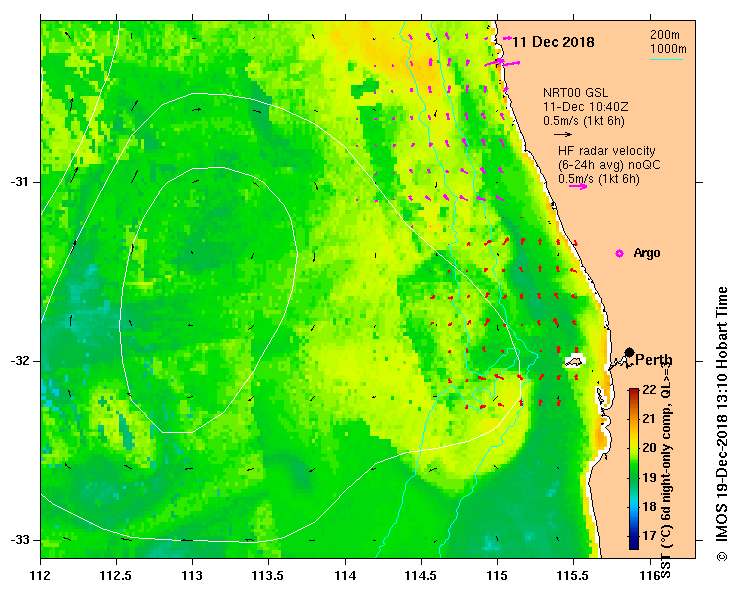Click the 'Argo' legend label
Screen dimensions: 739x592
click(647, 253)
